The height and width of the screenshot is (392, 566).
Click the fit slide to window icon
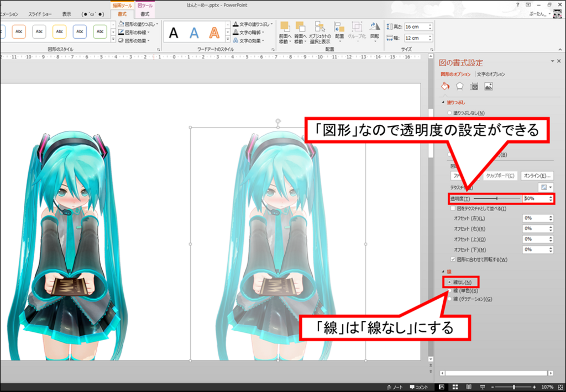pos(560,387)
